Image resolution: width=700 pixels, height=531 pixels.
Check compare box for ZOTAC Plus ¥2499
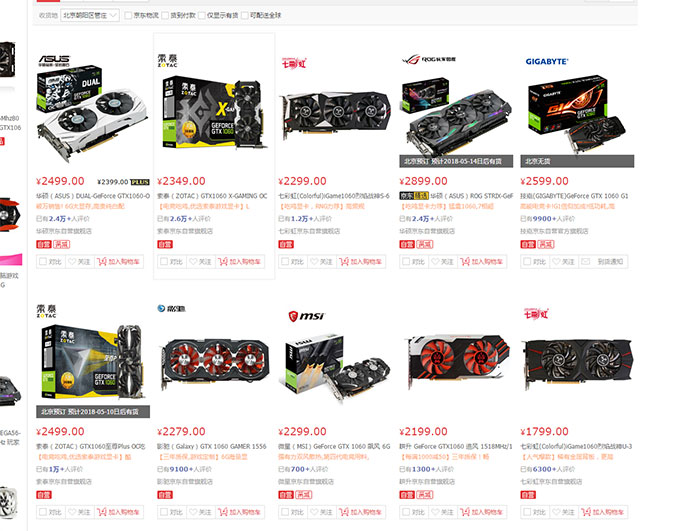coord(43,512)
